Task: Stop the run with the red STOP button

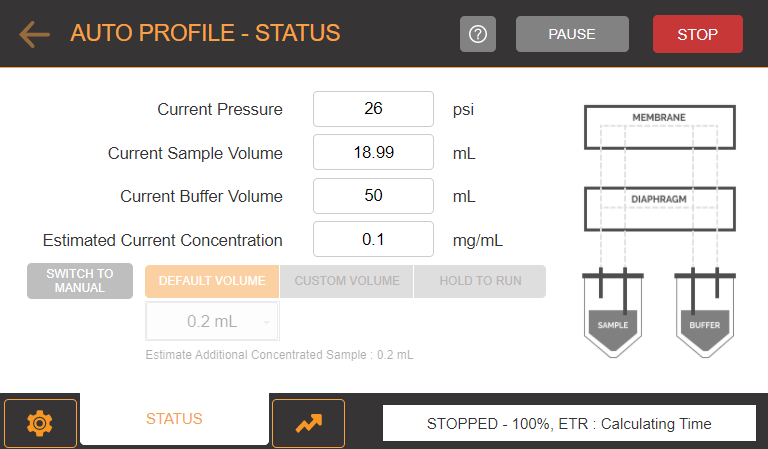Action: tap(697, 34)
